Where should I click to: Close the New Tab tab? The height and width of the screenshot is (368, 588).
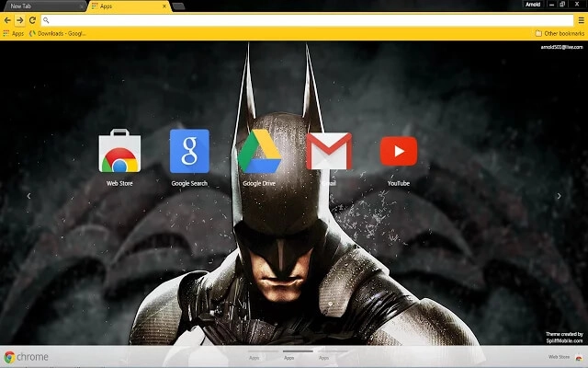82,6
